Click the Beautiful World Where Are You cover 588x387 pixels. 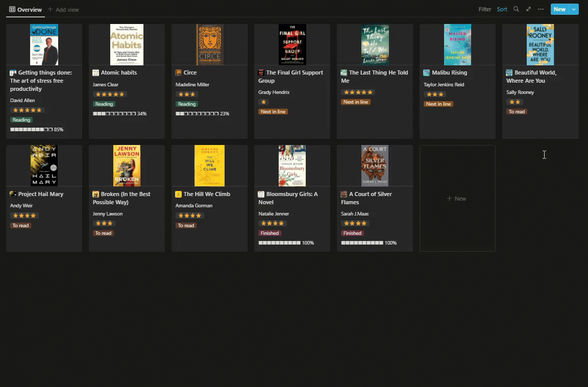click(x=541, y=44)
